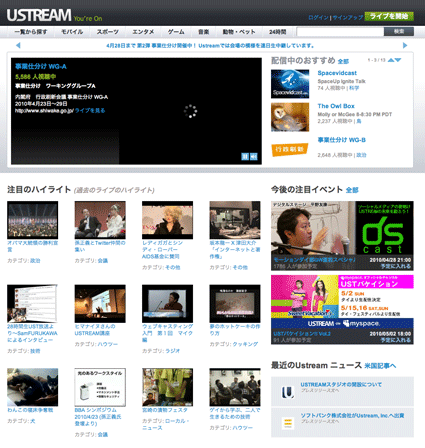Click the ハウツー category under USTREAM講座
Image resolution: width=425 pixels, height=448 pixels.
(x=108, y=344)
